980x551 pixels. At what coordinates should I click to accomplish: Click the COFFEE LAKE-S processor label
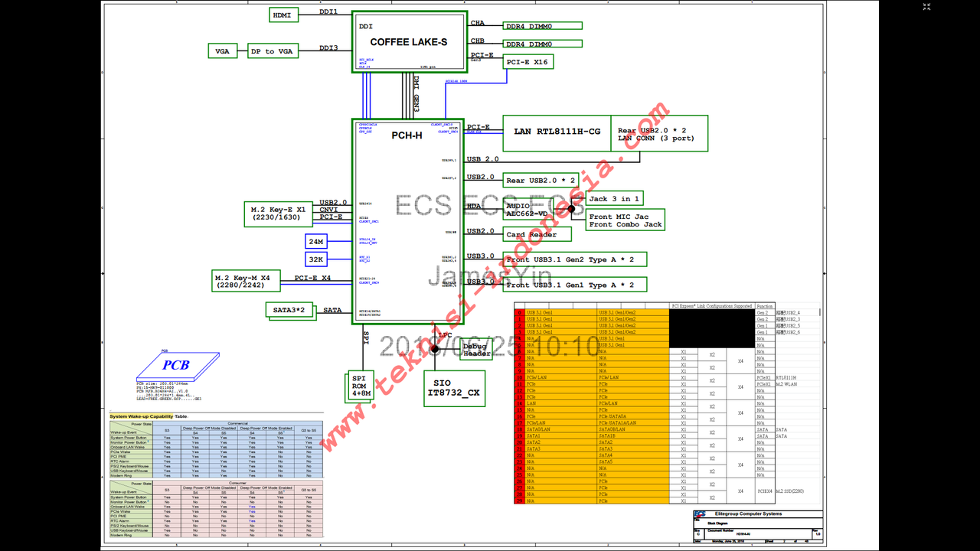[409, 42]
